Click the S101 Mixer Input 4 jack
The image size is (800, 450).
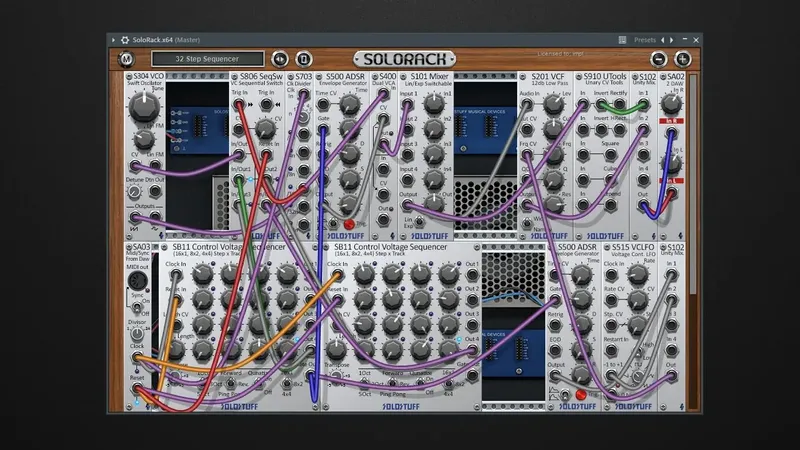point(407,180)
